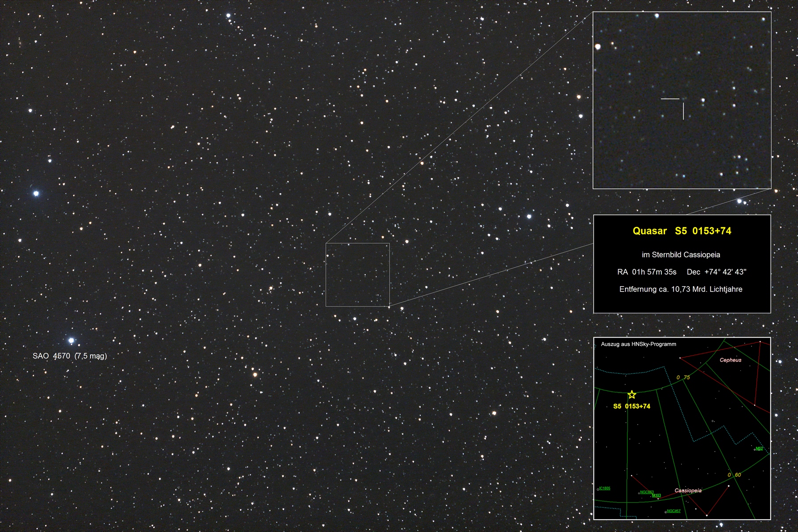The height and width of the screenshot is (532, 798).
Task: Click the 'Auszug aus HNSky-Programm' caption
Action: [x=638, y=344]
